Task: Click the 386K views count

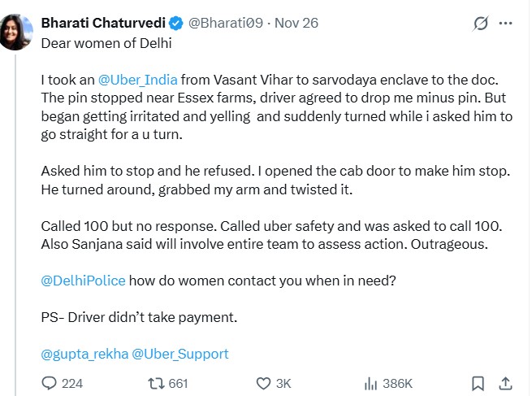Action: pyautogui.click(x=398, y=383)
